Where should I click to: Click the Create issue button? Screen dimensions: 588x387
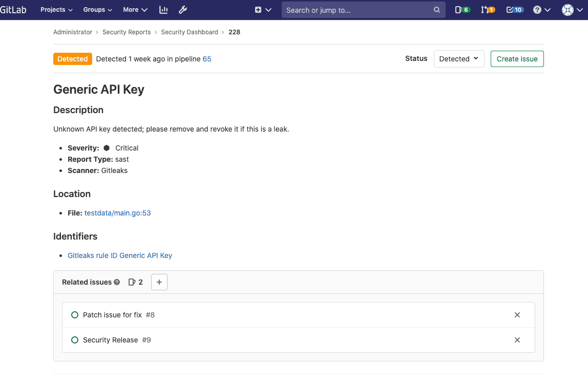click(517, 58)
